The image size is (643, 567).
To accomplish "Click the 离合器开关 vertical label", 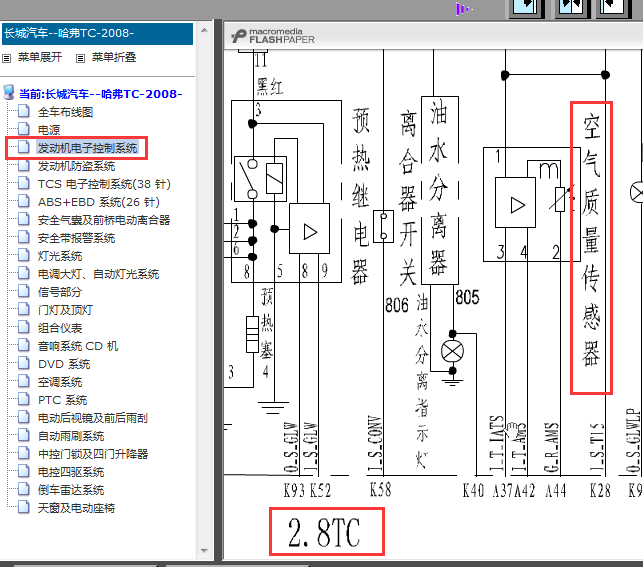I will pos(408,199).
